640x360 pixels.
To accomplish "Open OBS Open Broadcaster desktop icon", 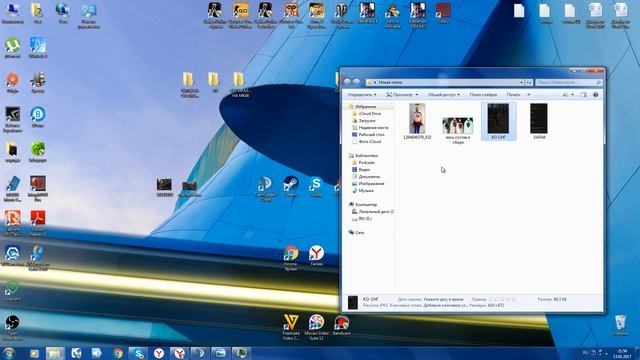I will pyautogui.click(x=12, y=327).
